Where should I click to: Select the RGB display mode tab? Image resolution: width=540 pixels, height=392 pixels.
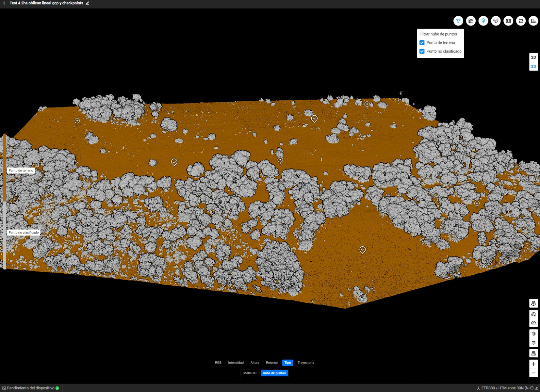pyautogui.click(x=218, y=363)
